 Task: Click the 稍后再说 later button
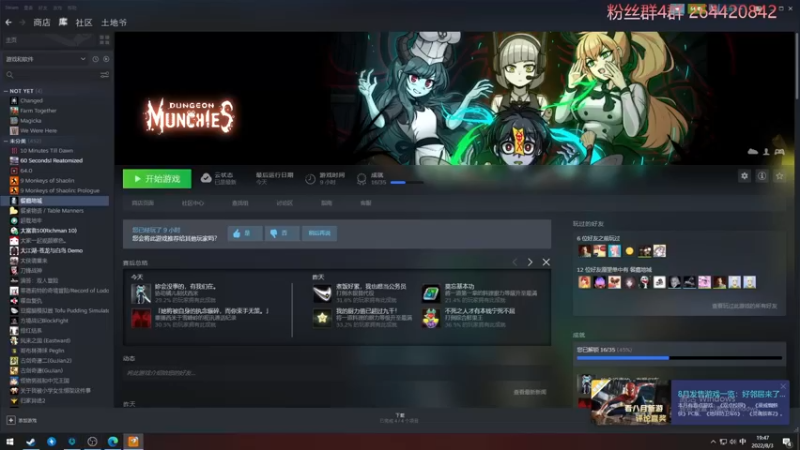click(x=319, y=233)
